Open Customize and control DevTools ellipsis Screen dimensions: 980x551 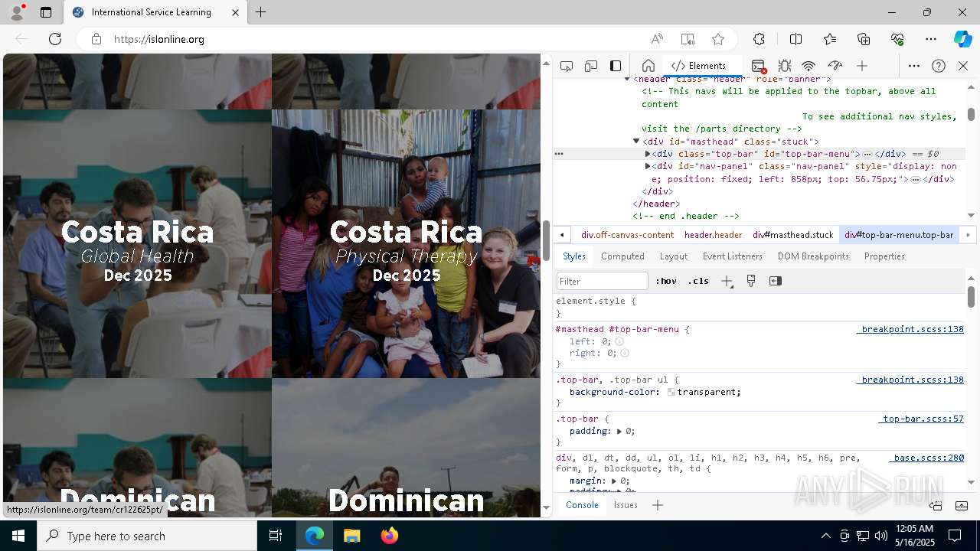[914, 66]
